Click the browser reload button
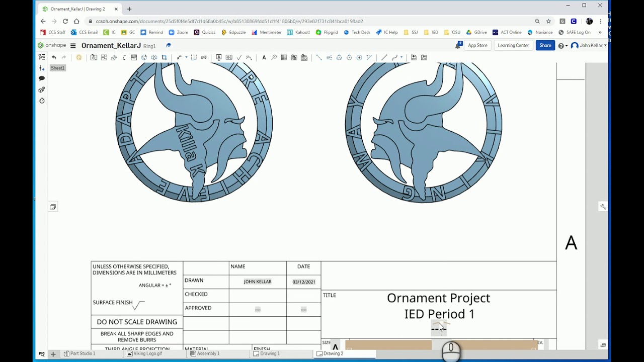Viewport: 644px width, 362px height. point(65,21)
